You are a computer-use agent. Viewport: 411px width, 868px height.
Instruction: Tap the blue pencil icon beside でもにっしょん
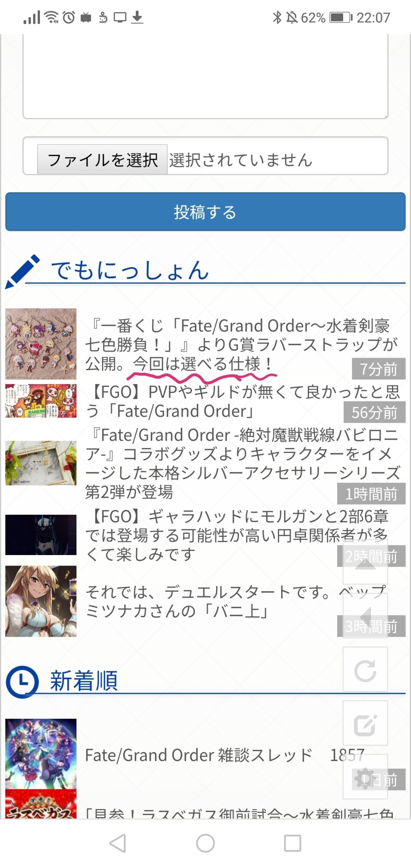coord(22,272)
